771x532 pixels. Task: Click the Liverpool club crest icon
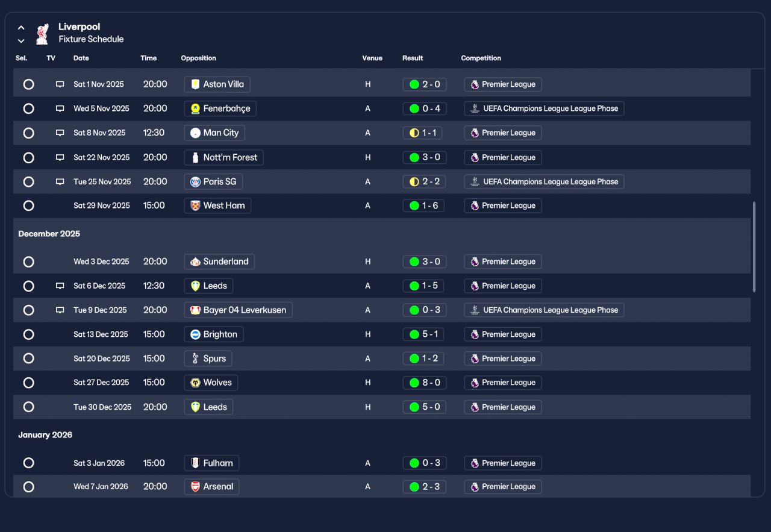point(42,34)
